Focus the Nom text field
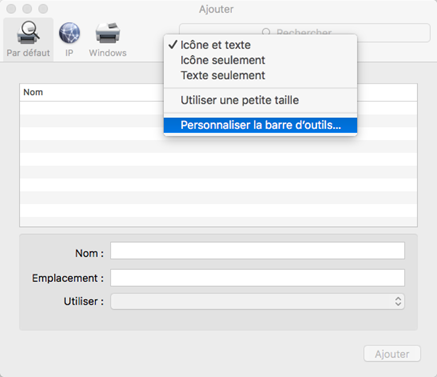This screenshot has width=437, height=377. point(257,251)
